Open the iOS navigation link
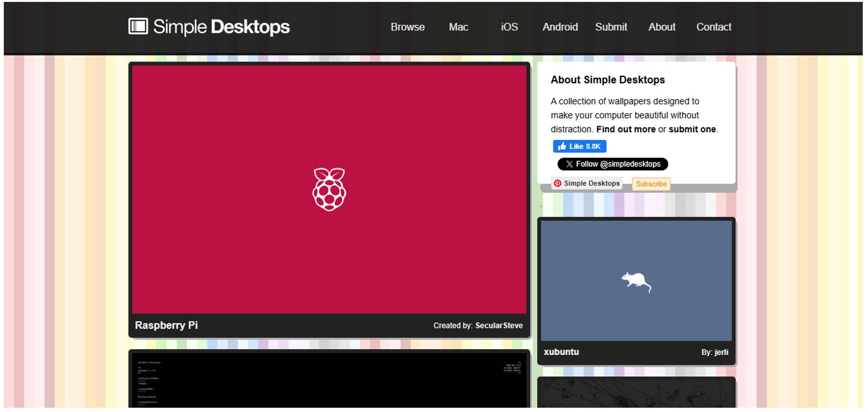This screenshot has width=868, height=412. [x=509, y=27]
